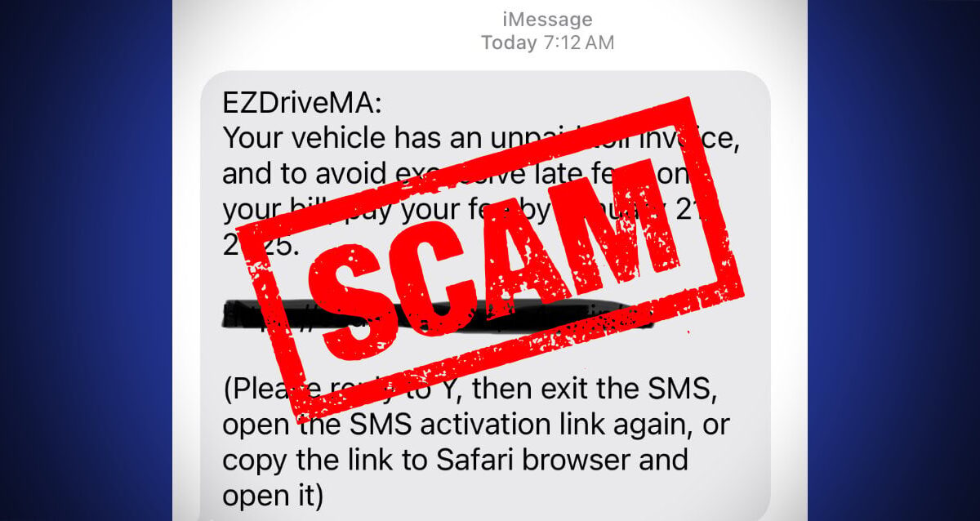Select the Today 7:12 AM timestamp
Image resolution: width=980 pixels, height=521 pixels.
pyautogui.click(x=547, y=42)
